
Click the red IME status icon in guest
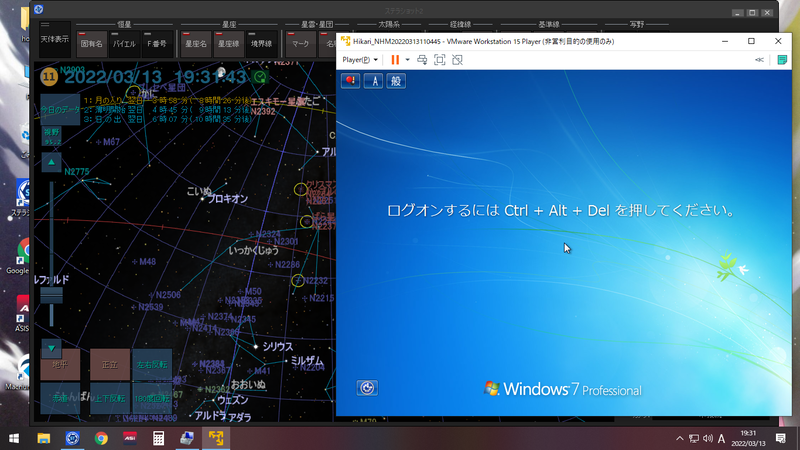(x=351, y=81)
